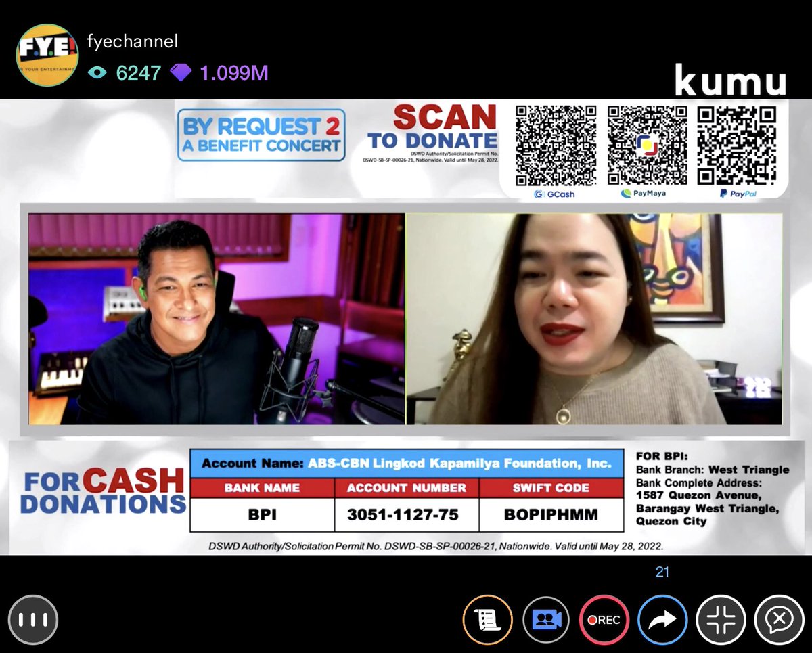Tap the right female guest video feed
812x653 pixels.
pyautogui.click(x=595, y=319)
